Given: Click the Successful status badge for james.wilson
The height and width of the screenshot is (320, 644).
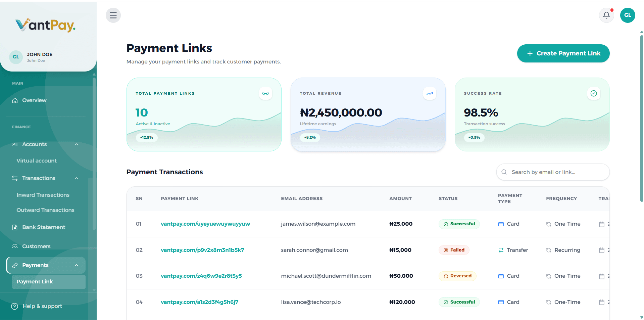Looking at the screenshot, I should [x=459, y=224].
